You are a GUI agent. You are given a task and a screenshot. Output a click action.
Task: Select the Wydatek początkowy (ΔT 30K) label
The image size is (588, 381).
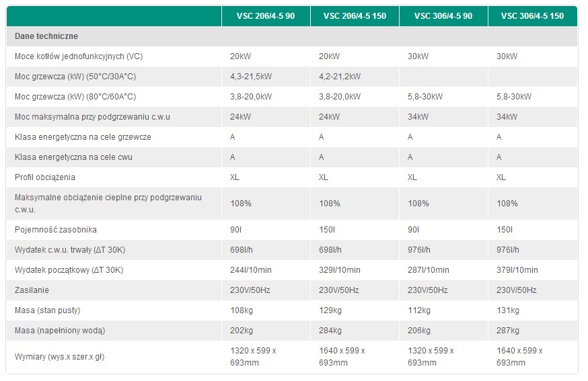69,270
